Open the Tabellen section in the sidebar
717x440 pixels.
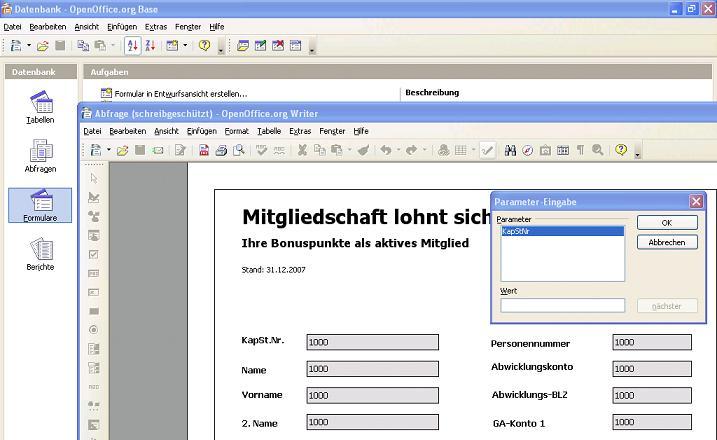40,107
